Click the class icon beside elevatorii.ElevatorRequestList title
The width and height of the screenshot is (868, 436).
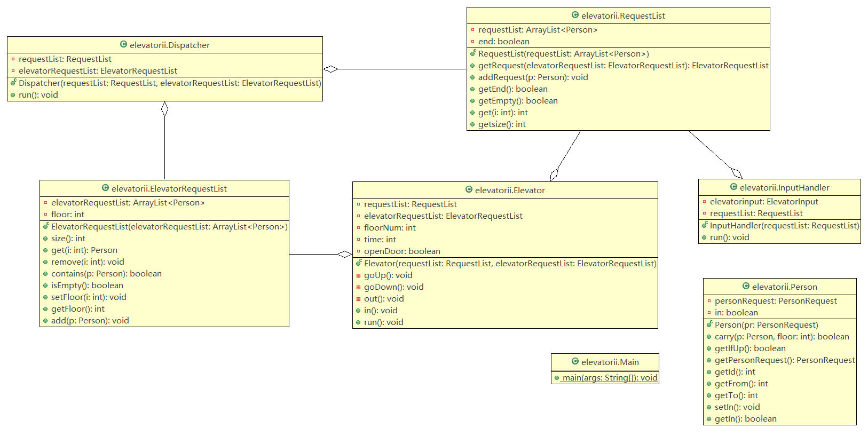(x=105, y=188)
